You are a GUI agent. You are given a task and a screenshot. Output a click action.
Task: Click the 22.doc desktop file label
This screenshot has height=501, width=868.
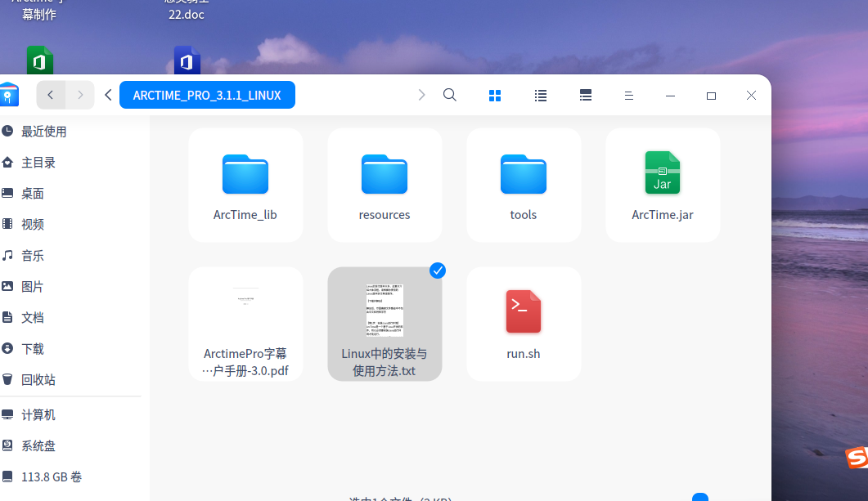pos(187,15)
